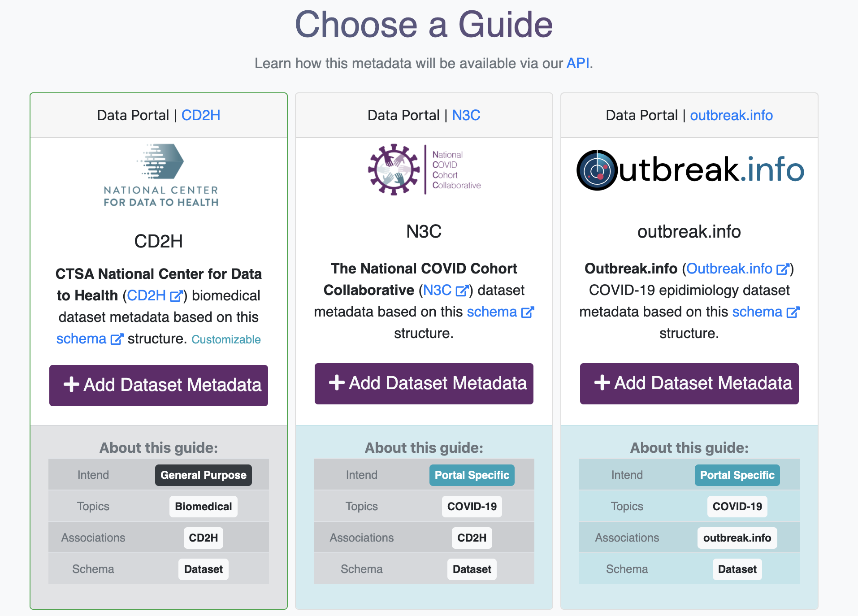Click external link icon beside CD2H description link
This screenshot has width=858, height=616.
(176, 296)
